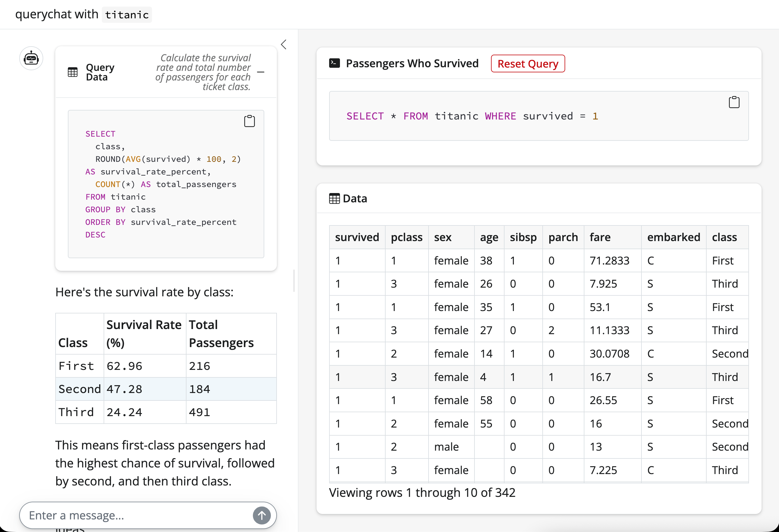
Task: Select the fare column header
Action: 600,237
